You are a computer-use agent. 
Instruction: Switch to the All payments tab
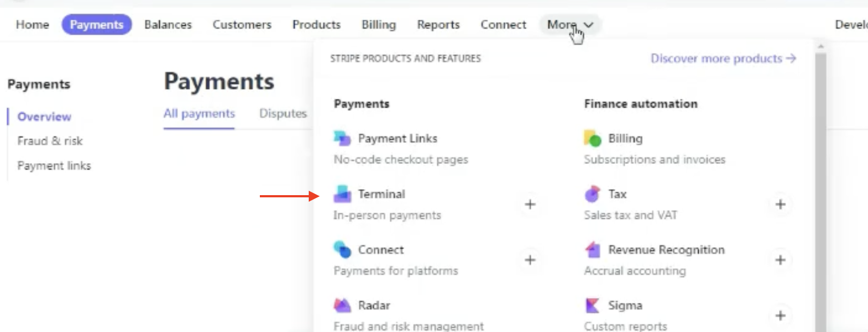(199, 114)
